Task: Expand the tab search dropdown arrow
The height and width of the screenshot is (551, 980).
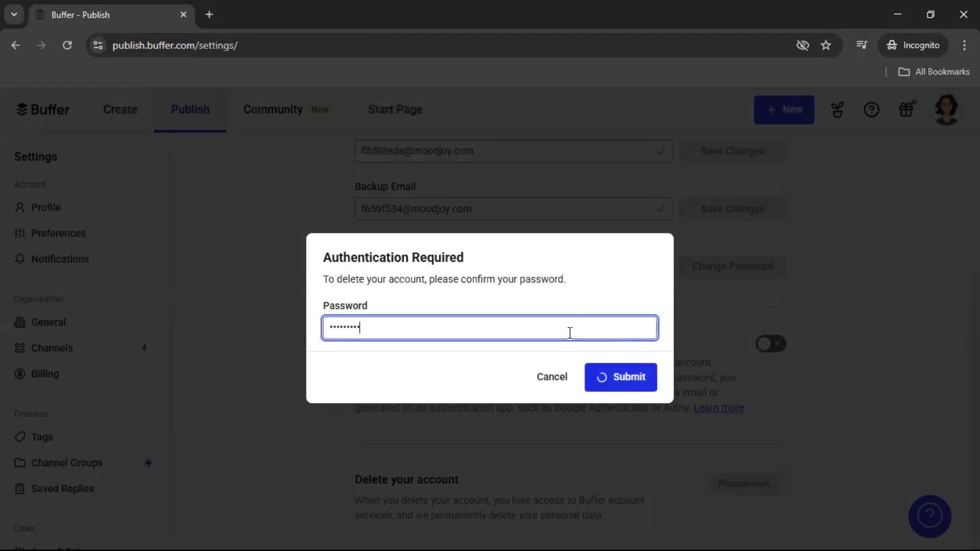Action: click(14, 14)
